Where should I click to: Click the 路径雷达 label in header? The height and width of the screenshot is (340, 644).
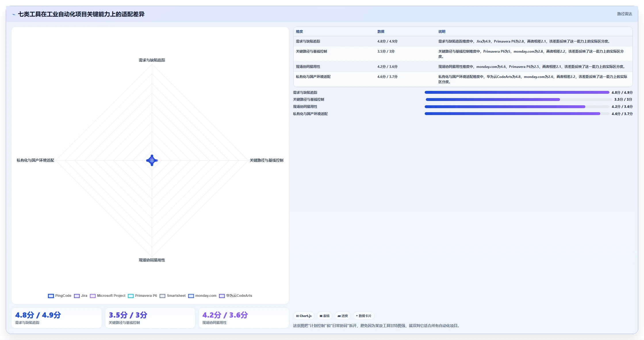(624, 14)
